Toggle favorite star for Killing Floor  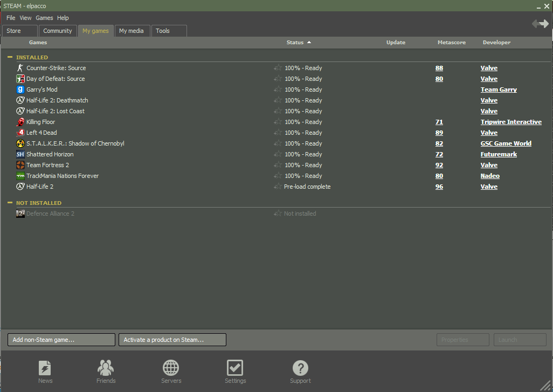click(x=278, y=122)
